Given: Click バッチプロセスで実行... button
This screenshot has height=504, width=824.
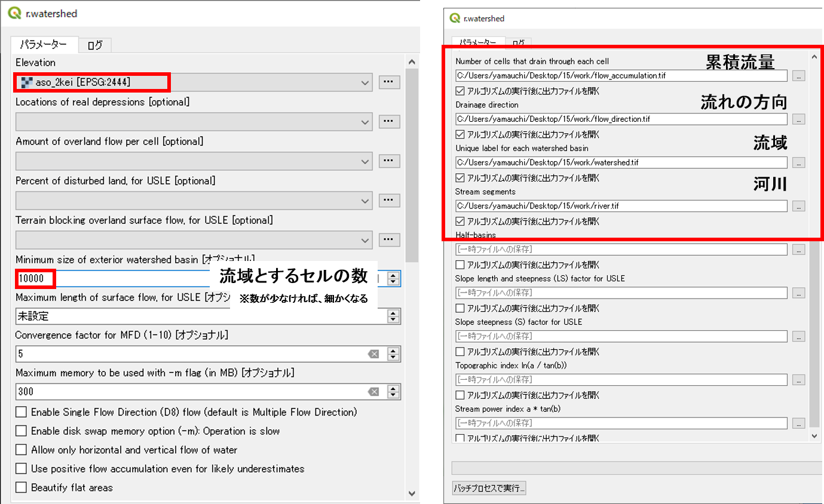Looking at the screenshot, I should point(489,488).
